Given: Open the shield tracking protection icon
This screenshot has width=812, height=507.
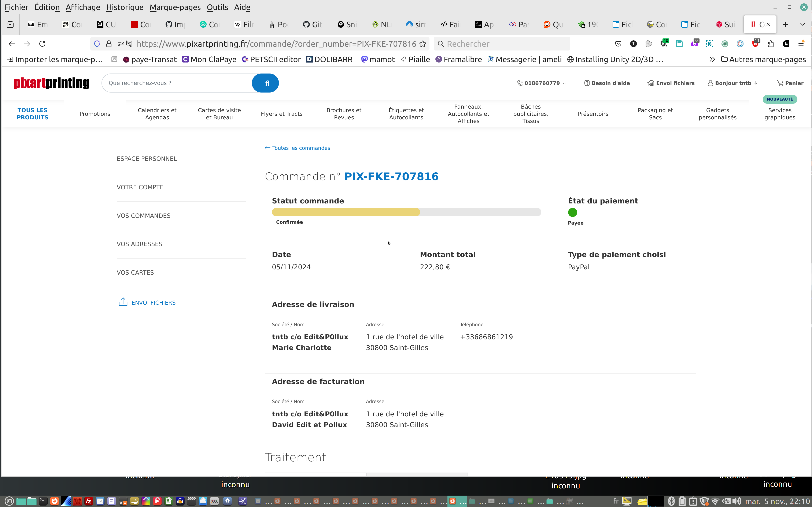Looking at the screenshot, I should click(x=97, y=44).
